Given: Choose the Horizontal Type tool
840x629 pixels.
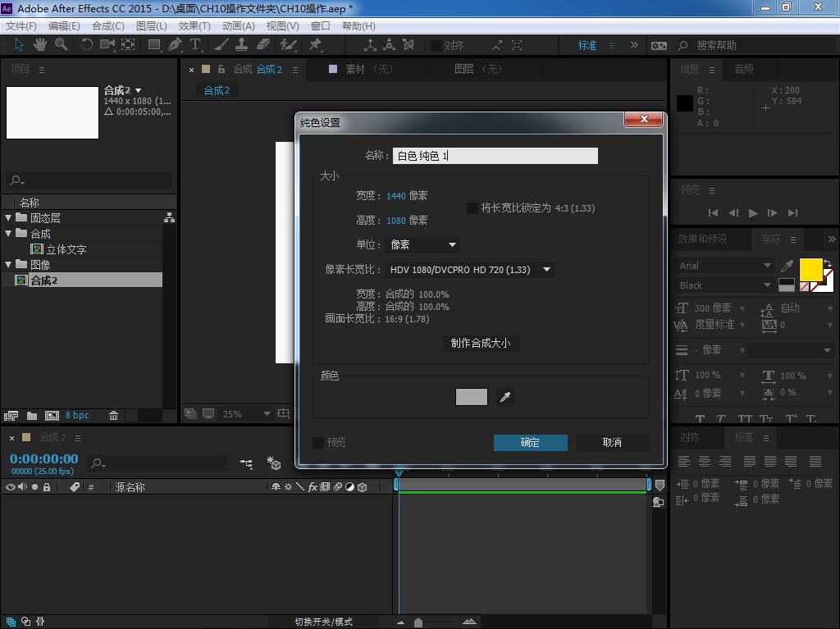Looking at the screenshot, I should tap(196, 45).
